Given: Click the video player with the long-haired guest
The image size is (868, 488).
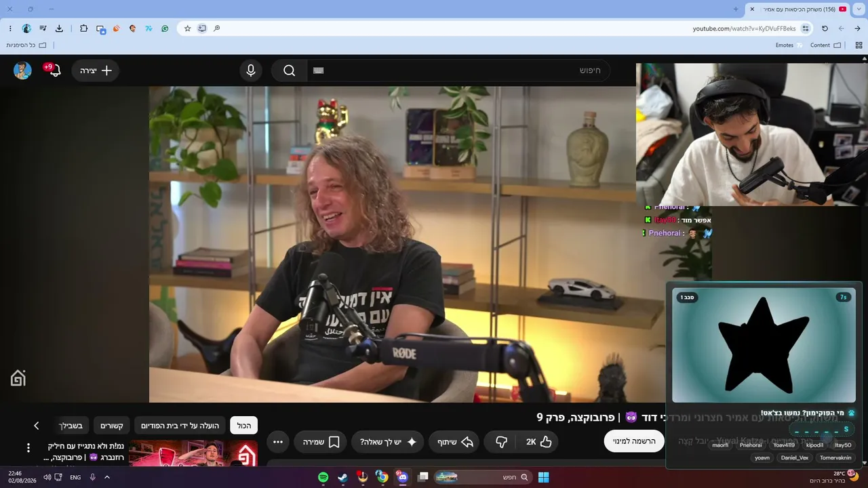Looking at the screenshot, I should [x=393, y=244].
